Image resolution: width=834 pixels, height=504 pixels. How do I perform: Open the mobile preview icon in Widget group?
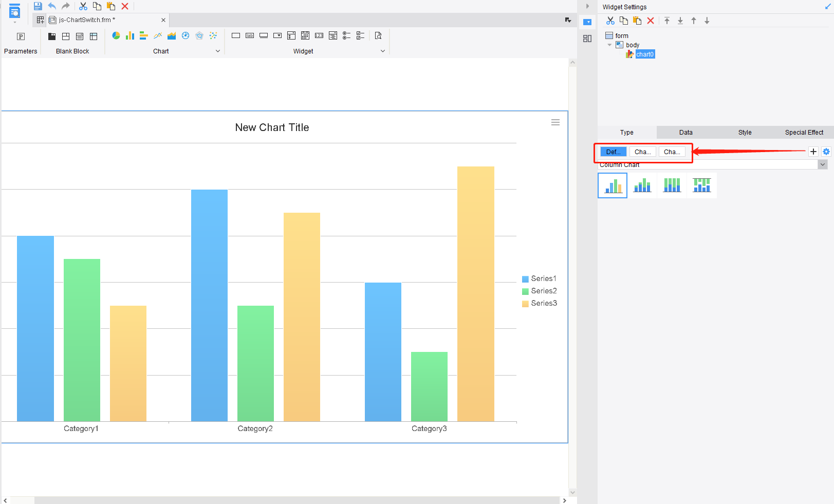coord(378,35)
